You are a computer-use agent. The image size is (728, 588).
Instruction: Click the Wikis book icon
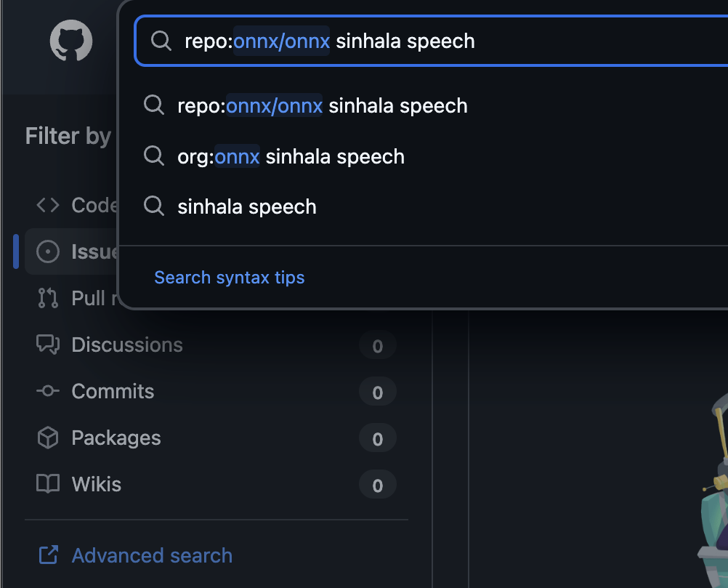pos(48,484)
